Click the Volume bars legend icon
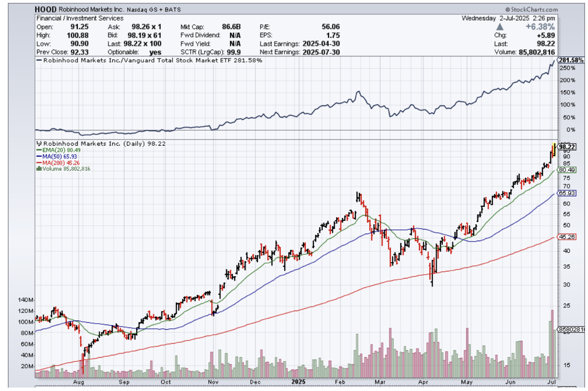 (x=38, y=169)
